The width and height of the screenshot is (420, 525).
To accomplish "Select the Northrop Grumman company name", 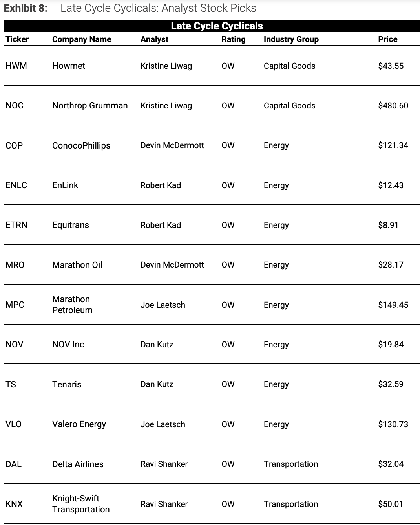I will click(90, 106).
